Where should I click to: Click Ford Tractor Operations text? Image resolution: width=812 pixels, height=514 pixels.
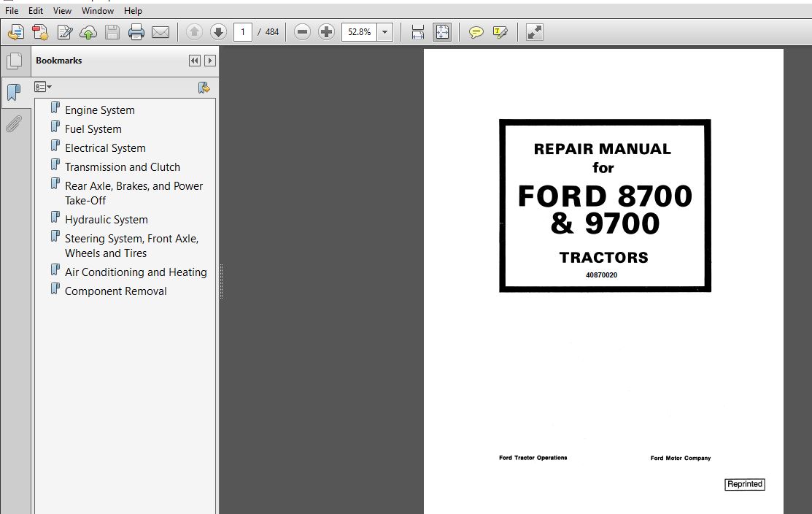coord(533,458)
